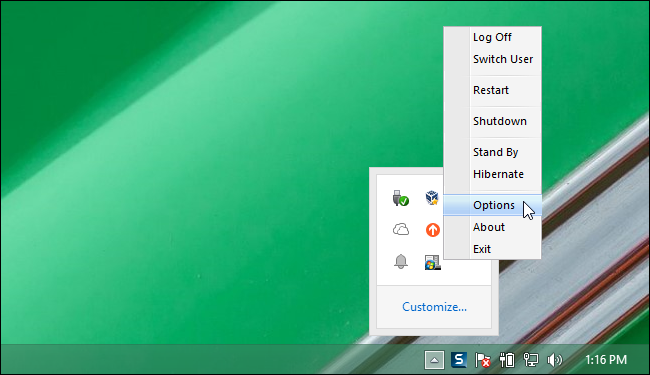Open the Customize... link
The height and width of the screenshot is (375, 650).
click(x=434, y=307)
